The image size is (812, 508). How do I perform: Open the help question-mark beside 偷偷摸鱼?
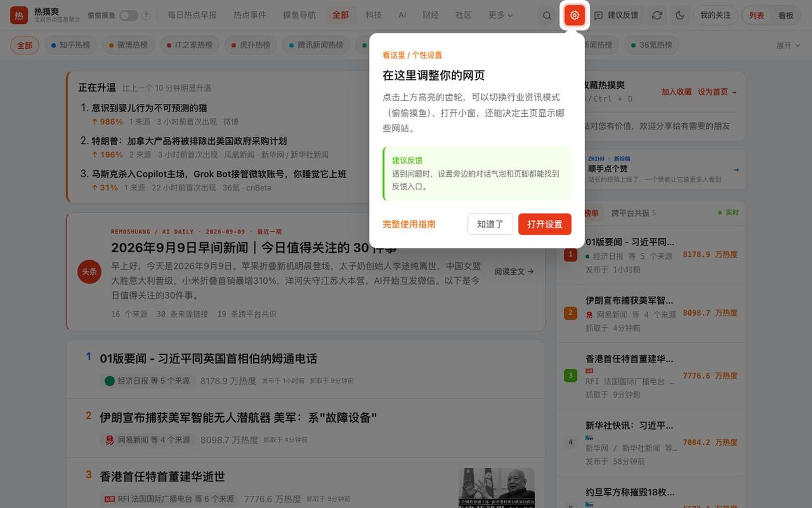(x=146, y=15)
